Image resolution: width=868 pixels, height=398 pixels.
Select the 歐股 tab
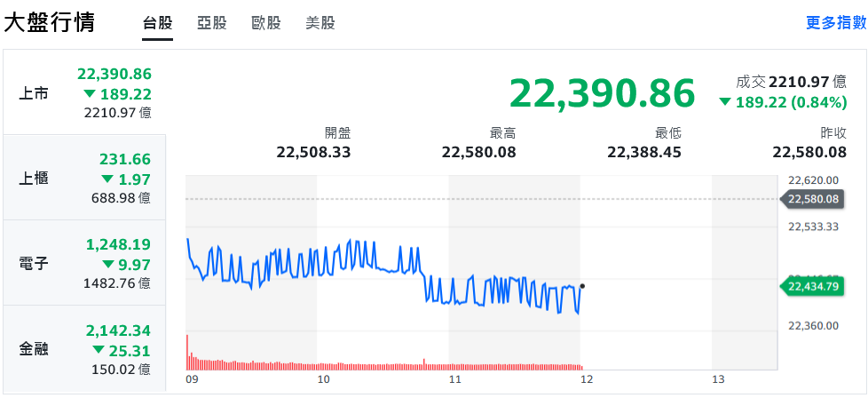coord(266,23)
